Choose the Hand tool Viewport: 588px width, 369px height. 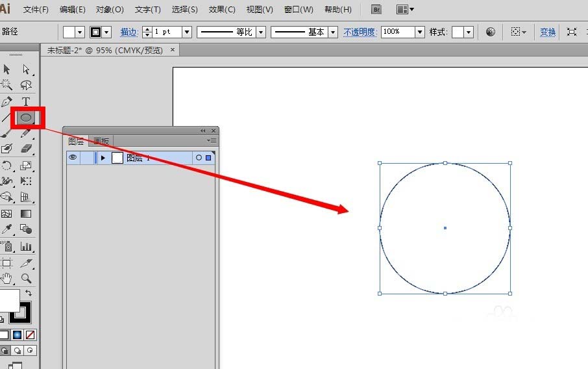[x=6, y=278]
